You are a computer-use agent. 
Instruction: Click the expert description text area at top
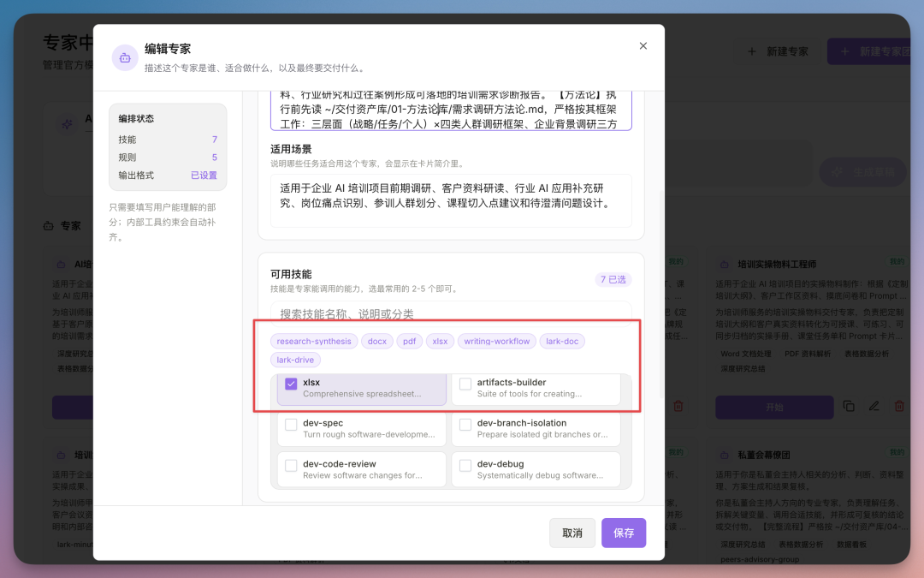click(451, 110)
